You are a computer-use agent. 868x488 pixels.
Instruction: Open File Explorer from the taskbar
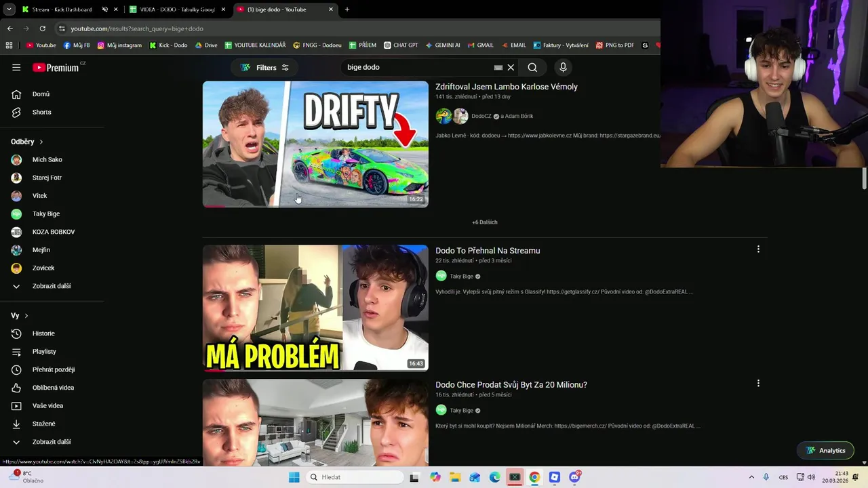pyautogui.click(x=455, y=477)
